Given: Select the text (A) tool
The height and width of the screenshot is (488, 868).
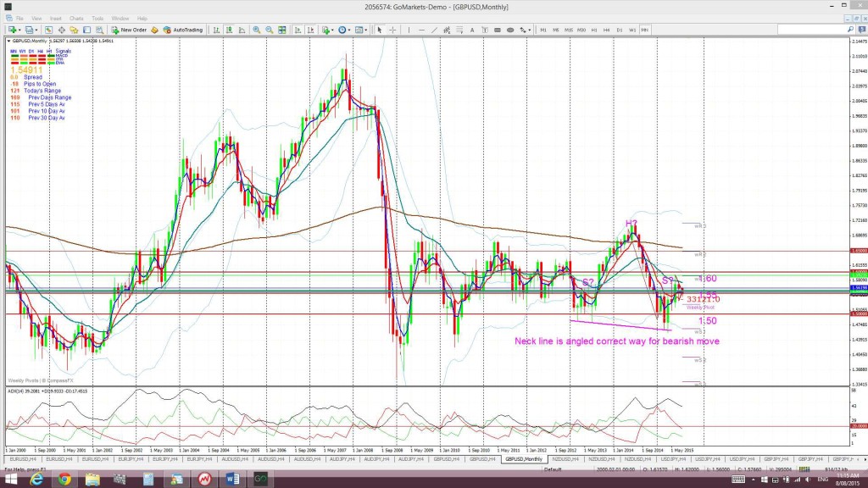Looking at the screenshot, I should tap(472, 30).
